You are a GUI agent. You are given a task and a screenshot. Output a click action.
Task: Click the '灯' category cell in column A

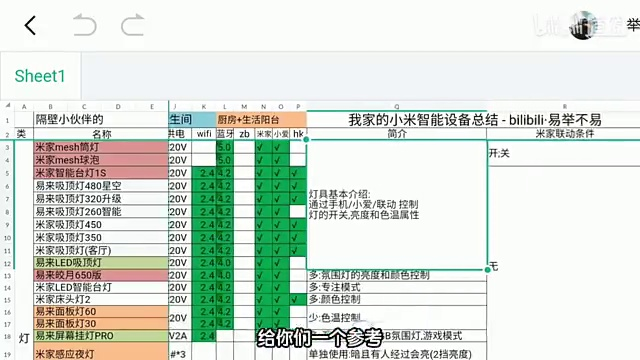click(24, 338)
